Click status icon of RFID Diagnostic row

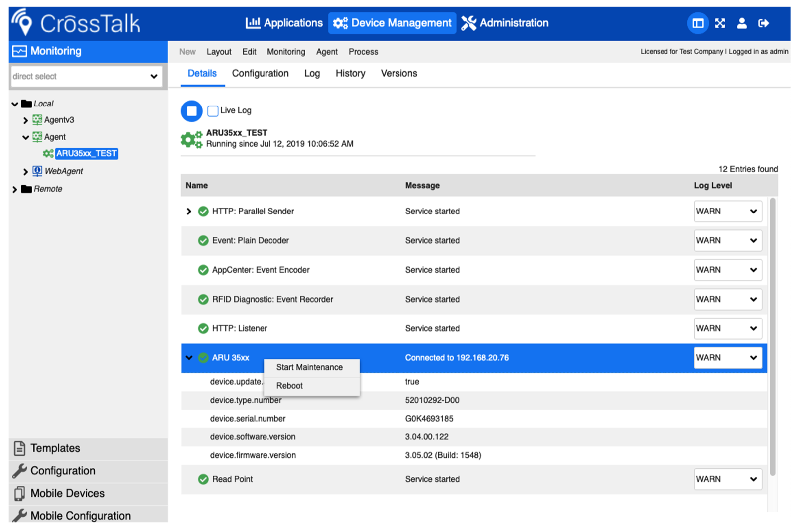click(203, 300)
